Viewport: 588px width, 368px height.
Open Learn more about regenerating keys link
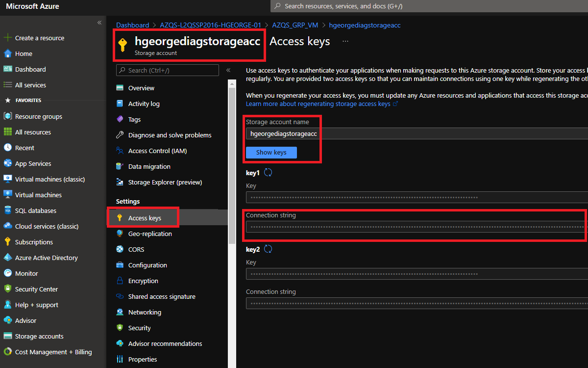click(318, 104)
